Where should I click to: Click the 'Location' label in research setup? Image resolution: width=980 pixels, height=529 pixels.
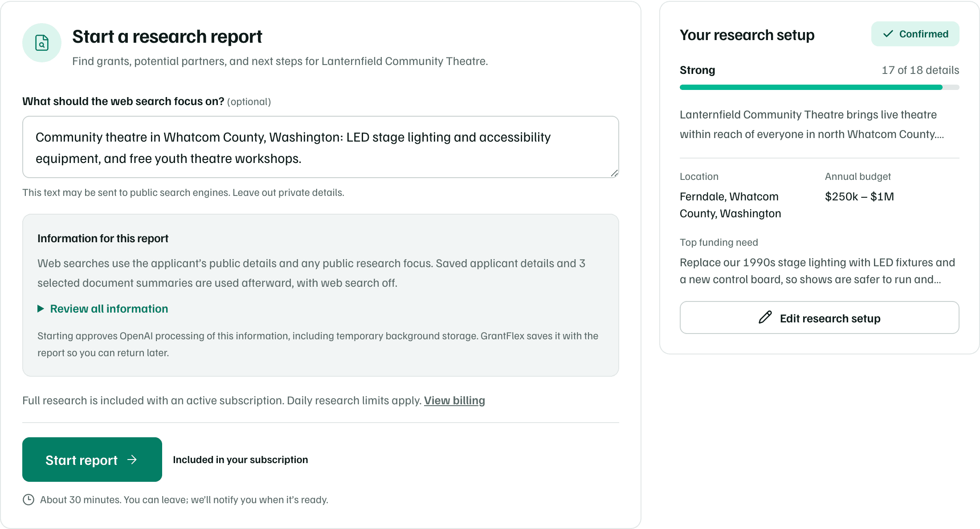coord(699,176)
